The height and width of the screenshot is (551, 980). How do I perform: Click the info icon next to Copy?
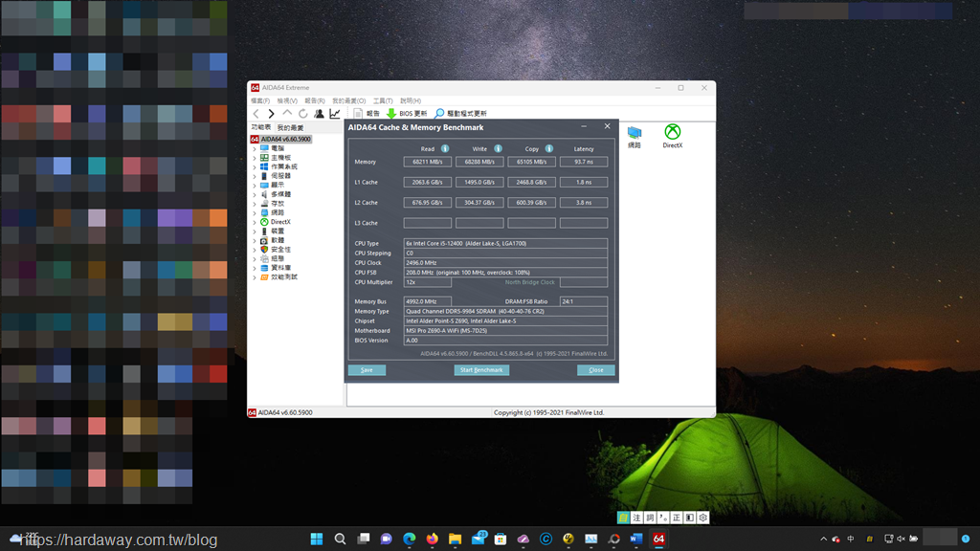548,148
